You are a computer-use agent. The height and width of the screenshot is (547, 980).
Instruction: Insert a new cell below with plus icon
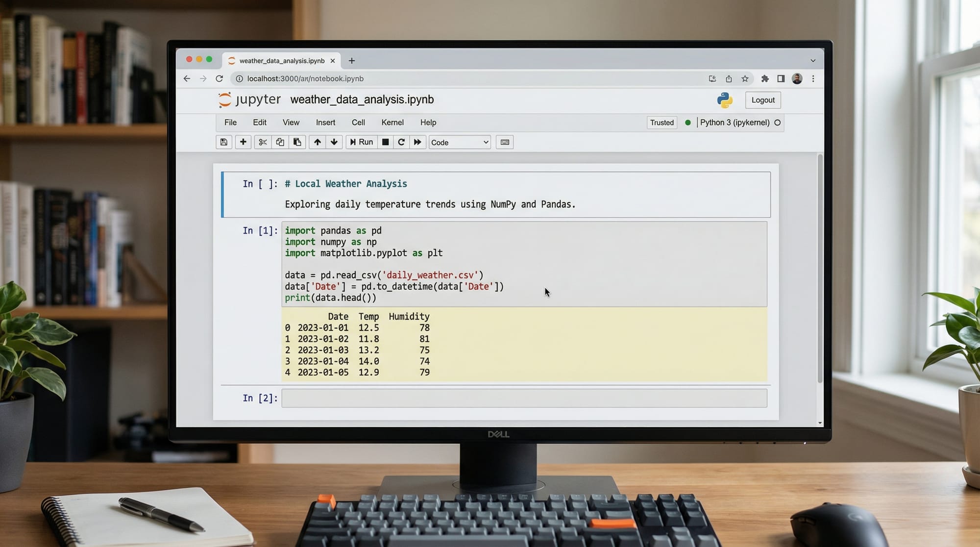tap(243, 142)
